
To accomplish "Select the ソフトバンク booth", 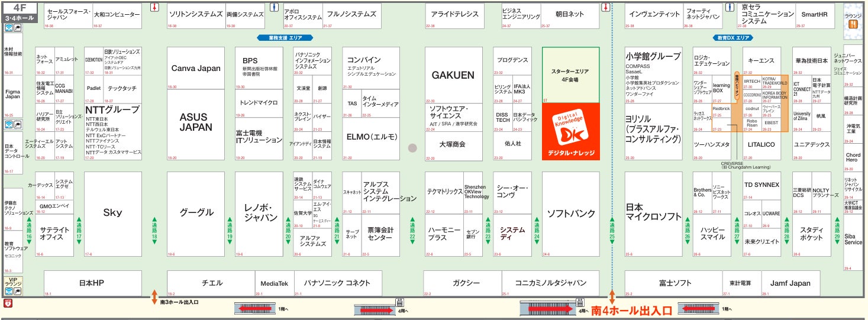I will point(570,214).
